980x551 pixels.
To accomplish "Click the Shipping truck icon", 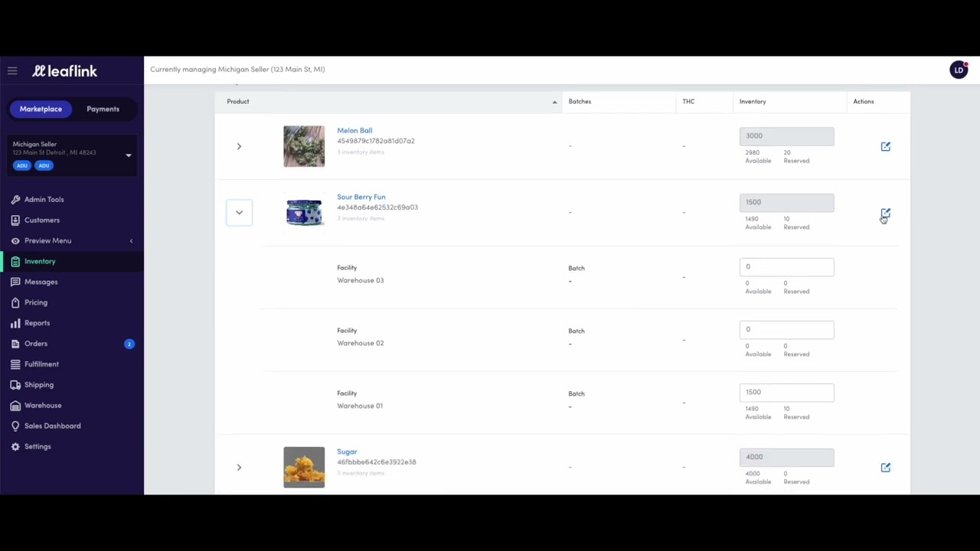I will pyautogui.click(x=15, y=386).
